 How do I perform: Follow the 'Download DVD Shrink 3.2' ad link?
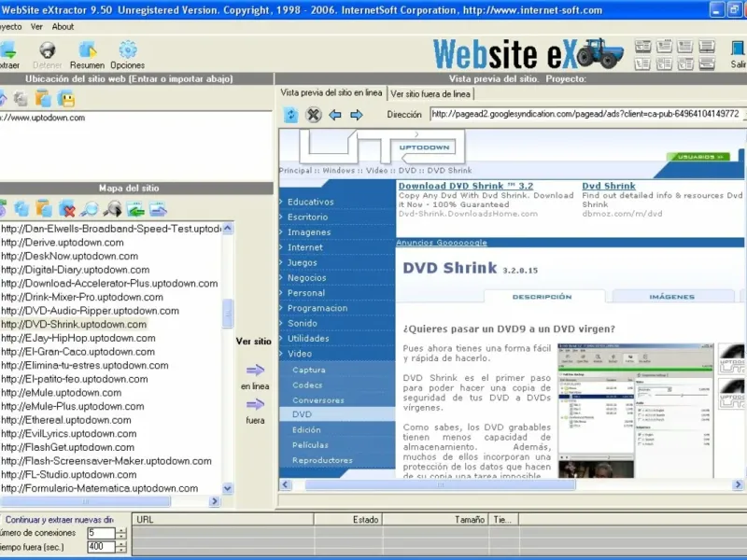[x=466, y=186]
